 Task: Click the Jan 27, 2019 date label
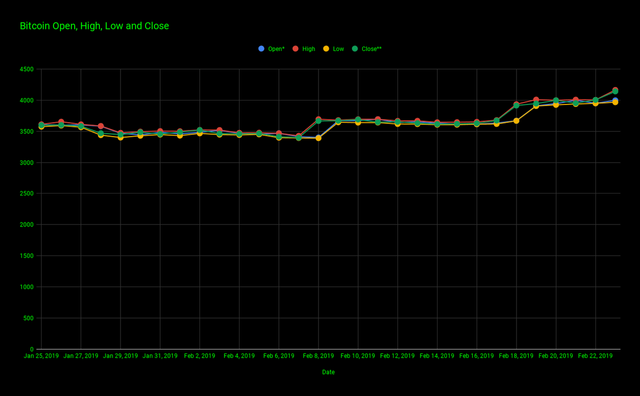coord(81,356)
